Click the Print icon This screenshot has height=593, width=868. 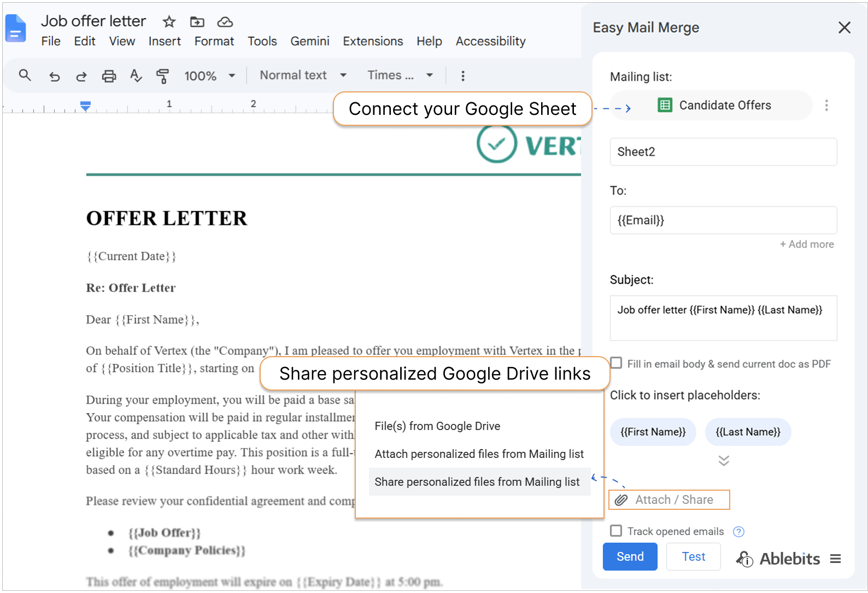pos(109,76)
